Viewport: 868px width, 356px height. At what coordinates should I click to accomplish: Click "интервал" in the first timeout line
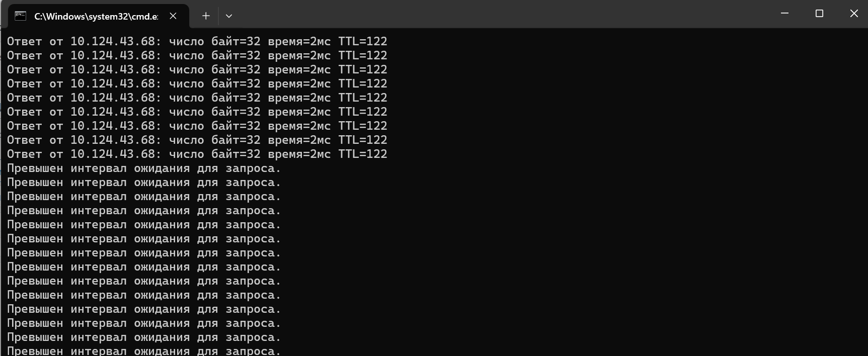(x=98, y=168)
